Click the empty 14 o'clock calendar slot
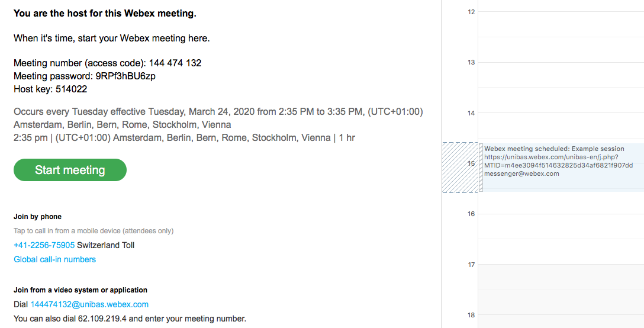 (560, 124)
